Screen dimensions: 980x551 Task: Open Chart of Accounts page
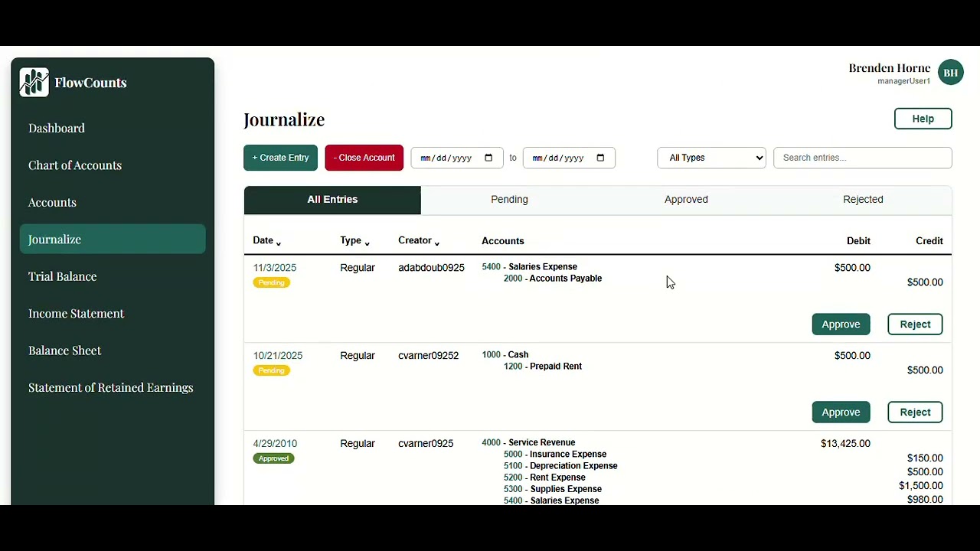(x=113, y=165)
